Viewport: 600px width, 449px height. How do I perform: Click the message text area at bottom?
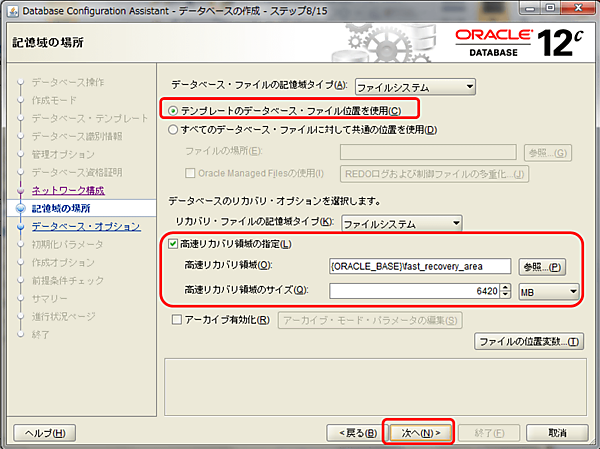point(375,387)
